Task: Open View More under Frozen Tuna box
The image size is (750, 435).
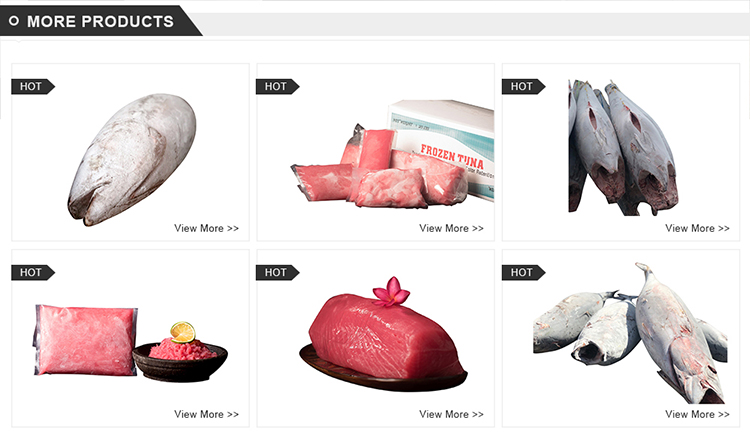Action: 452,228
